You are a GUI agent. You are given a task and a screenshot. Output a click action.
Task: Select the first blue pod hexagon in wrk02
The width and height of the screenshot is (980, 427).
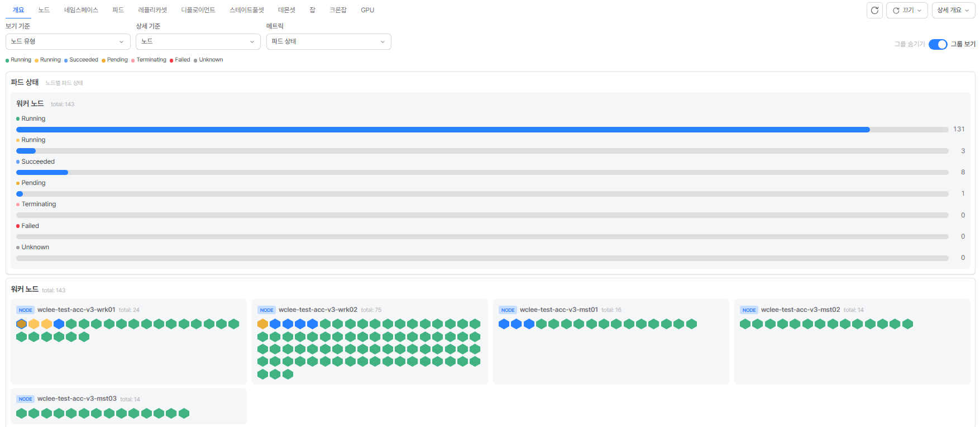(275, 324)
